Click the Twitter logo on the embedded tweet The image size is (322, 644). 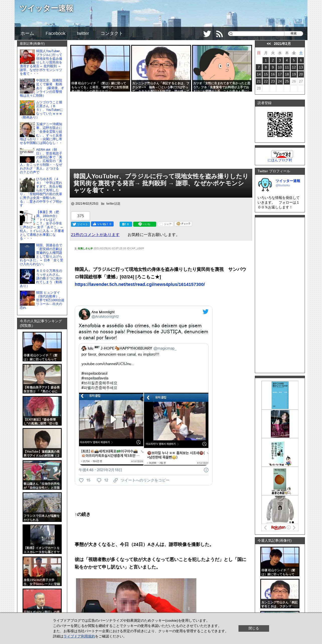[205, 312]
